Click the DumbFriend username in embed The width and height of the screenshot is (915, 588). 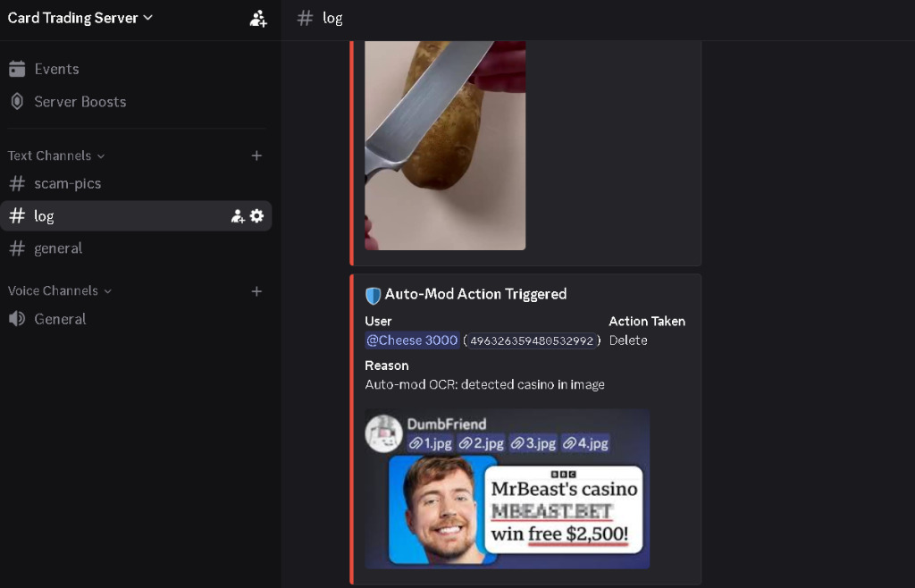click(x=447, y=424)
